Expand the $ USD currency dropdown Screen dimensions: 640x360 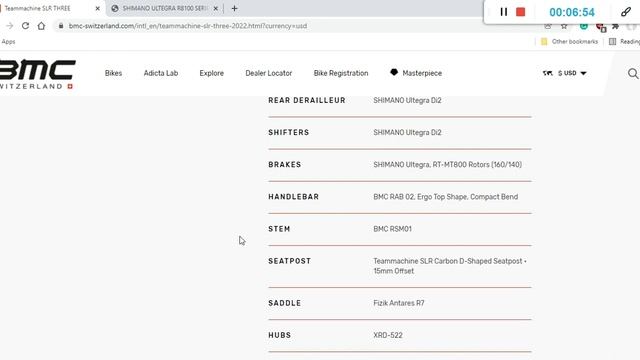click(x=572, y=73)
